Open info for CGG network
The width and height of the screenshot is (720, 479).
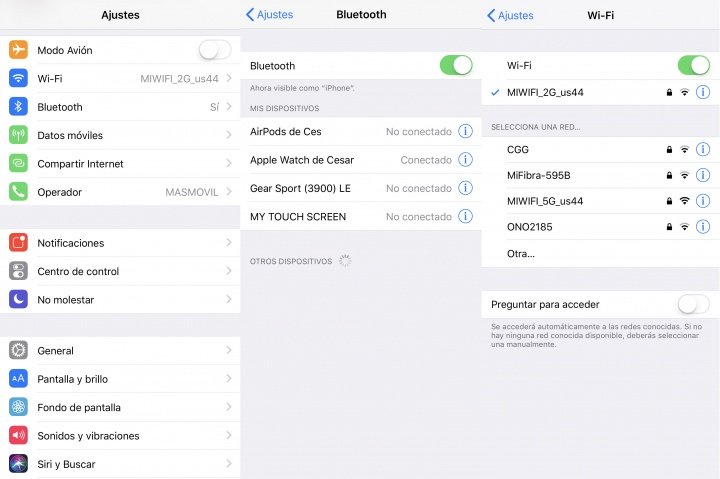[703, 149]
